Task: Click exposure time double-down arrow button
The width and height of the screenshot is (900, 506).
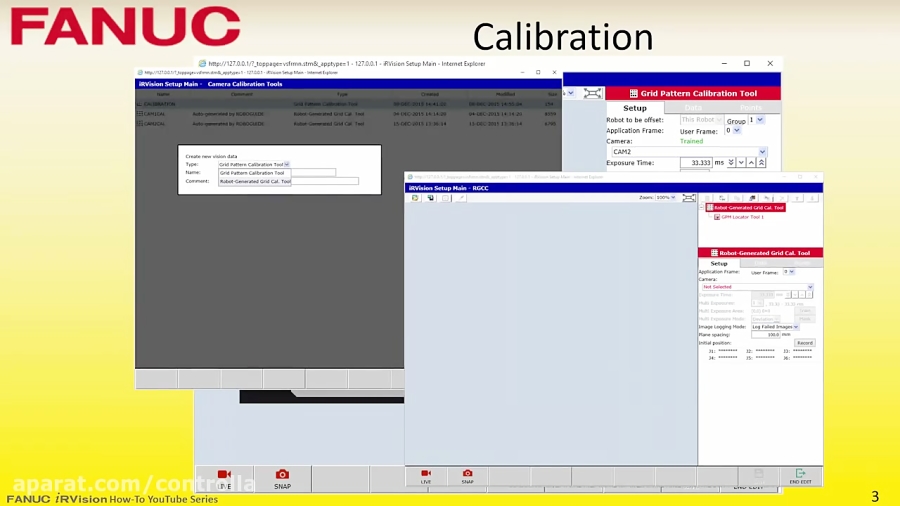Action: coord(731,163)
